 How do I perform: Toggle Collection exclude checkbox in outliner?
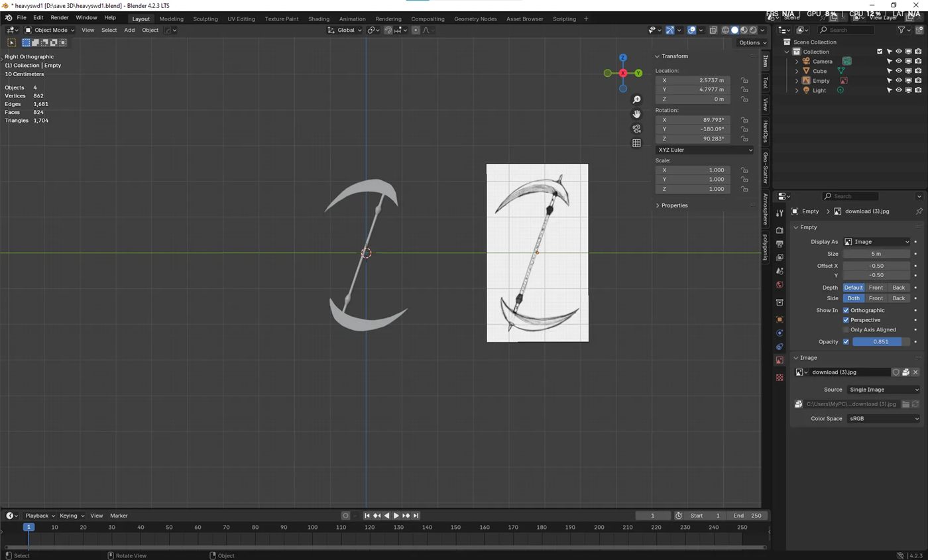coord(880,52)
